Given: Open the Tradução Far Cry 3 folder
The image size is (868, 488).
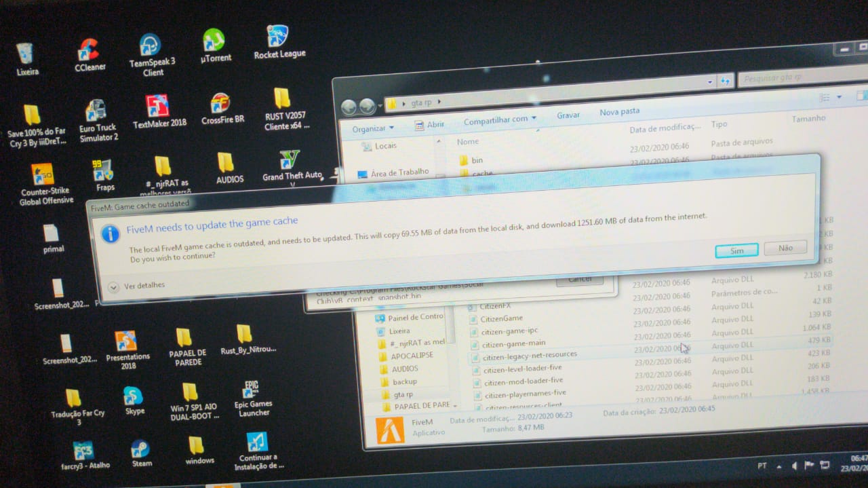Looking at the screenshot, I should (77, 407).
